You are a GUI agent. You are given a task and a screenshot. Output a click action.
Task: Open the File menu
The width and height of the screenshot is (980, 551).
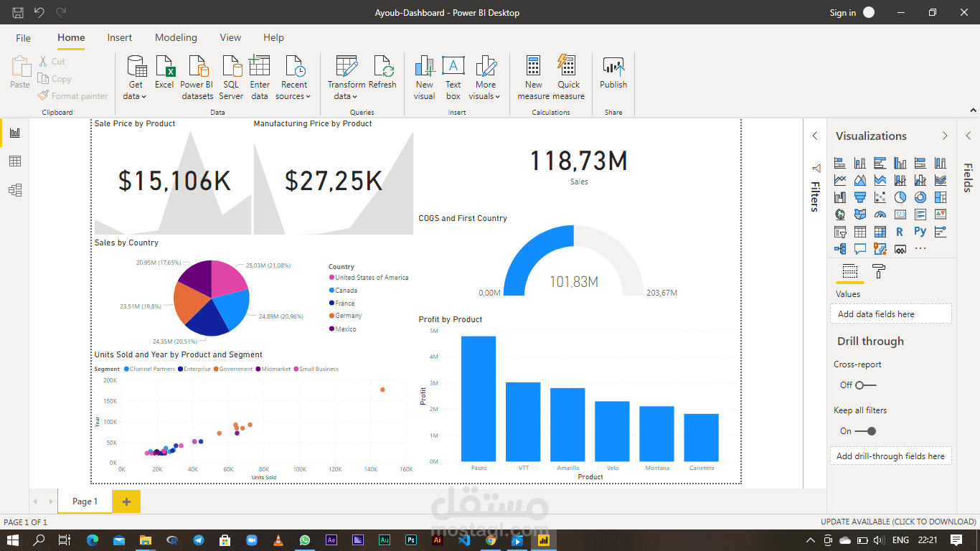(x=23, y=38)
